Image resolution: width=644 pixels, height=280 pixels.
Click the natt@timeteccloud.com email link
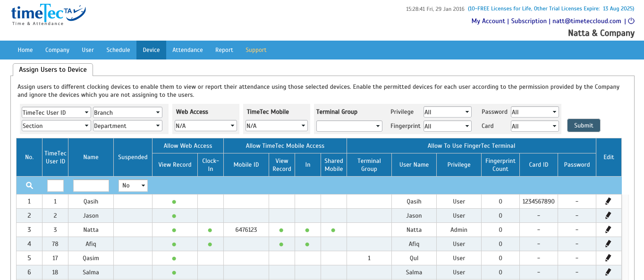pyautogui.click(x=587, y=21)
